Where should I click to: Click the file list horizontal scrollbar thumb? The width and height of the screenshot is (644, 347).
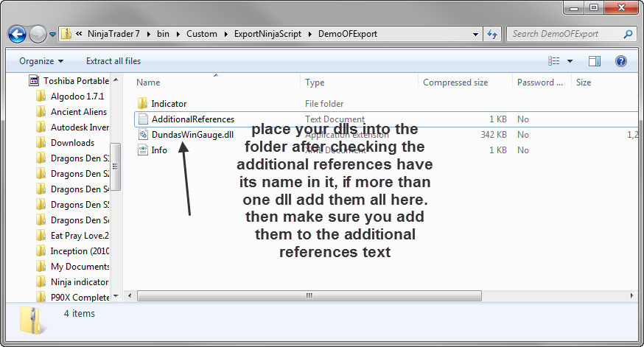[x=309, y=295]
